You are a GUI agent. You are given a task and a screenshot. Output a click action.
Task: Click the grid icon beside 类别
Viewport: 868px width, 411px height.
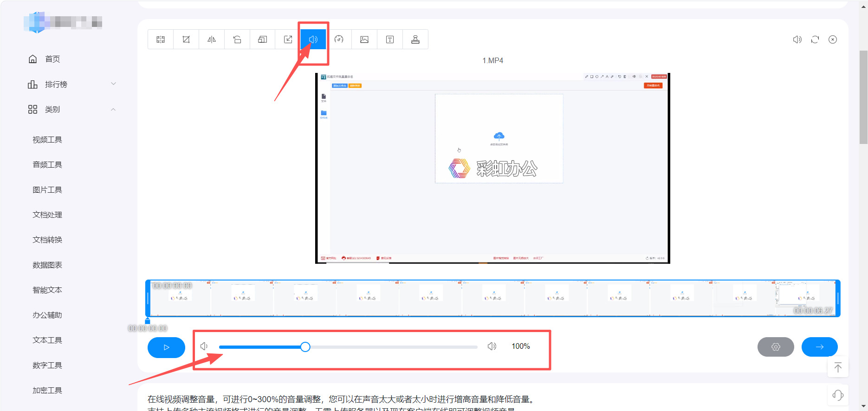coord(32,110)
